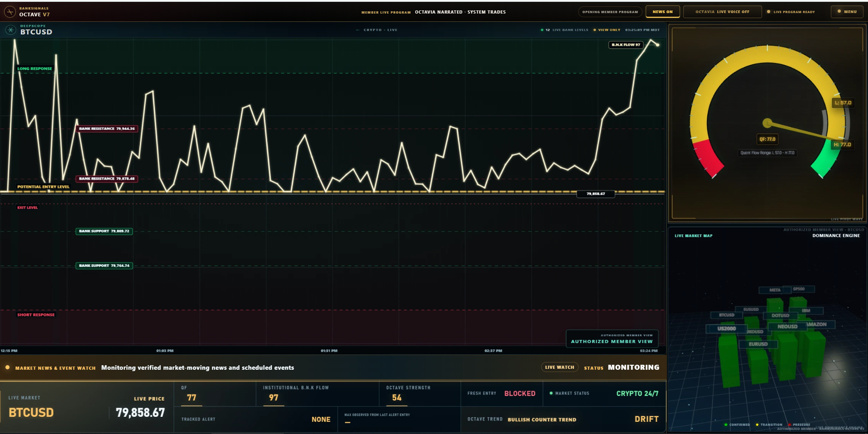Click the BankSignals Octave V7 logo icon
The height and width of the screenshot is (434, 868).
[10, 12]
